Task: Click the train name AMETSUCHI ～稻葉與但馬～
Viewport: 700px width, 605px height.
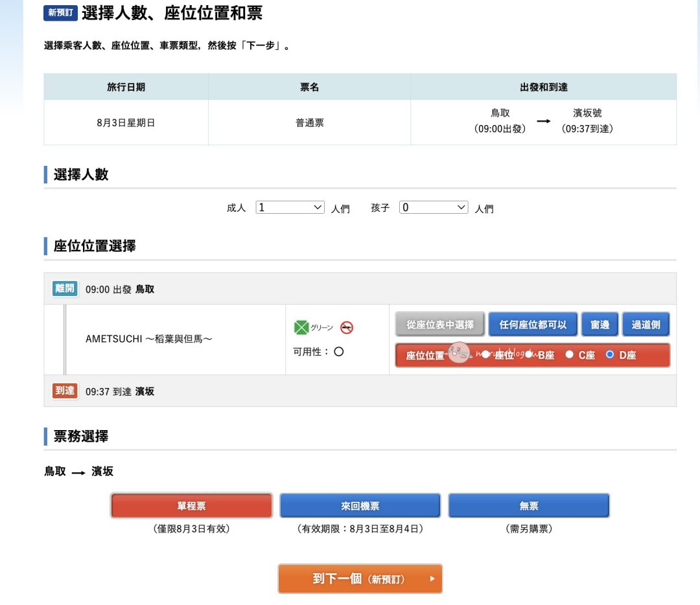Action: click(x=149, y=339)
